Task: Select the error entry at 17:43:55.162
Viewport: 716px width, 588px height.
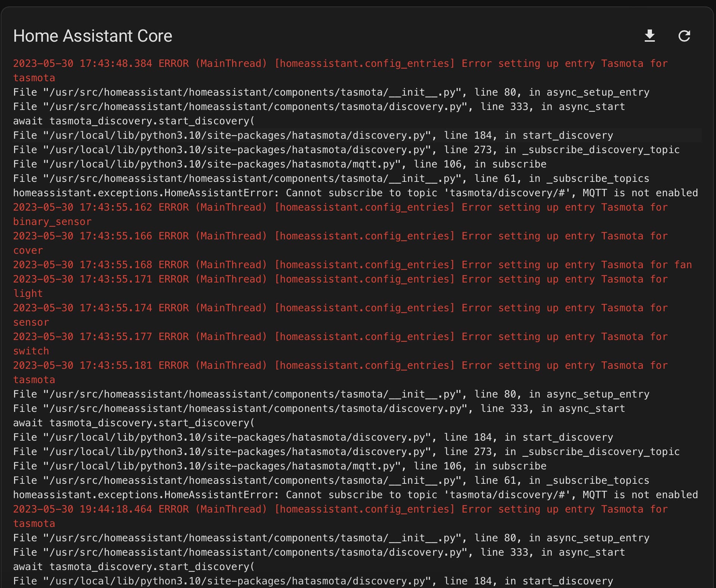Action: pyautogui.click(x=340, y=207)
